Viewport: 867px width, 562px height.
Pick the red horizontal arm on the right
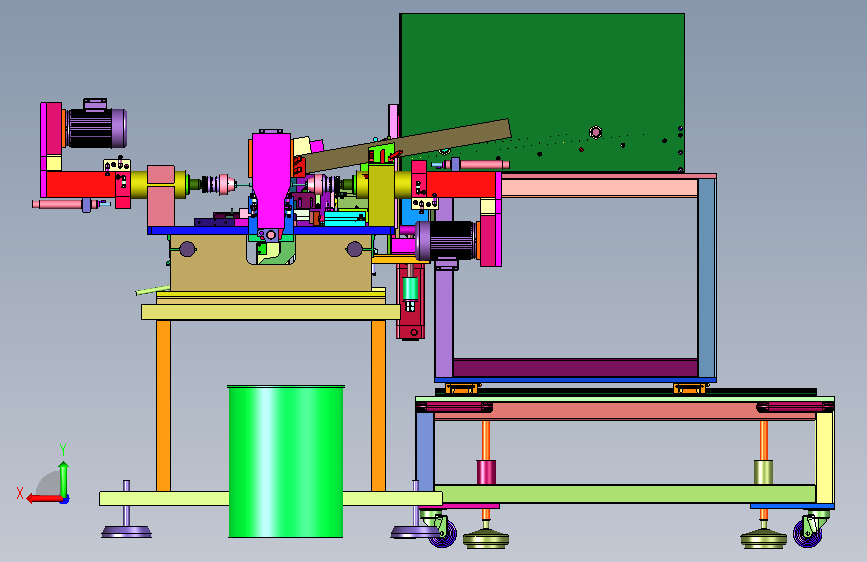(462, 185)
